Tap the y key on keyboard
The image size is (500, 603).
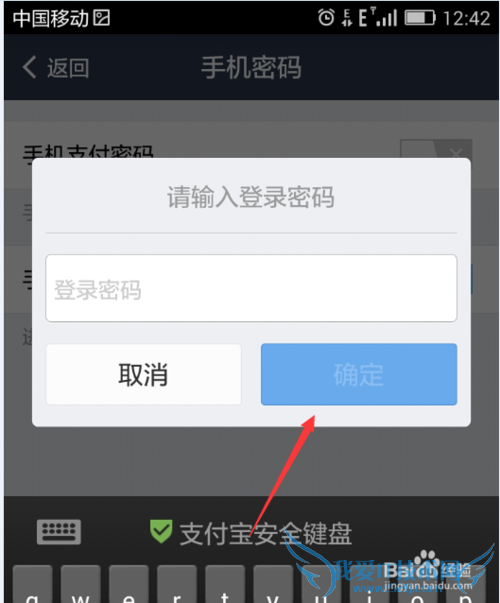(273, 584)
